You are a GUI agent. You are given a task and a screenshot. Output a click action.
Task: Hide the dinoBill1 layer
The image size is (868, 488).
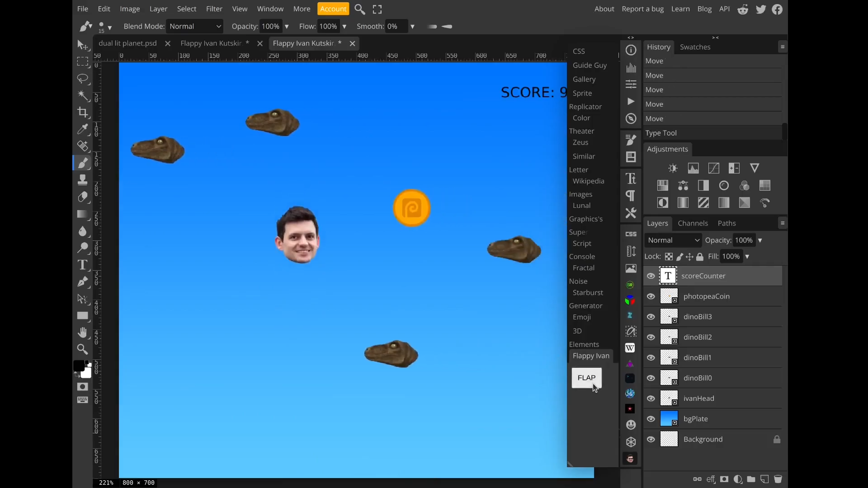[651, 358]
